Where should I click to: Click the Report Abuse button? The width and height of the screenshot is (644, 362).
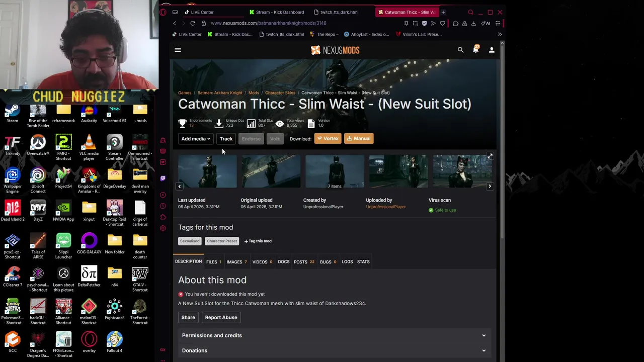[221, 317]
